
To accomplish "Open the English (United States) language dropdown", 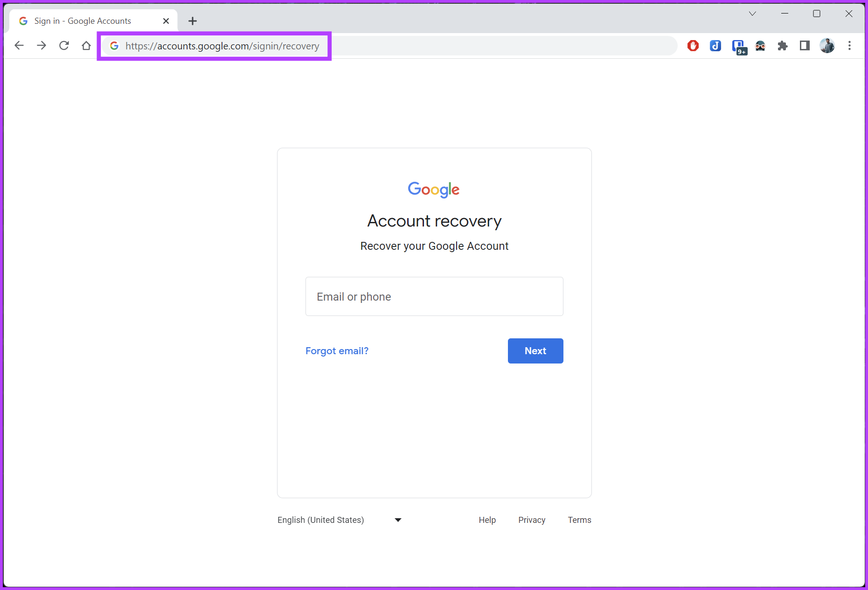I will coord(340,520).
